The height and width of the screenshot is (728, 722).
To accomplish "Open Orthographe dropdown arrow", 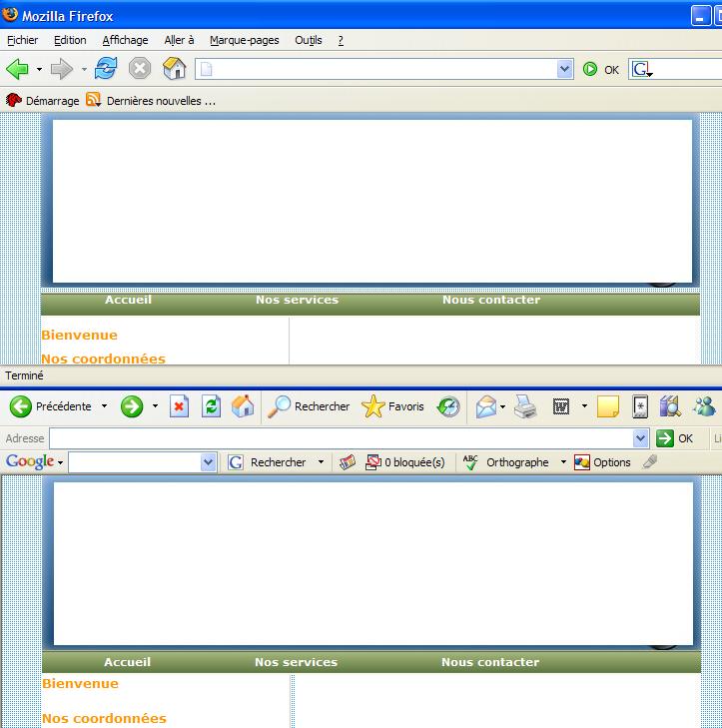I will click(563, 462).
